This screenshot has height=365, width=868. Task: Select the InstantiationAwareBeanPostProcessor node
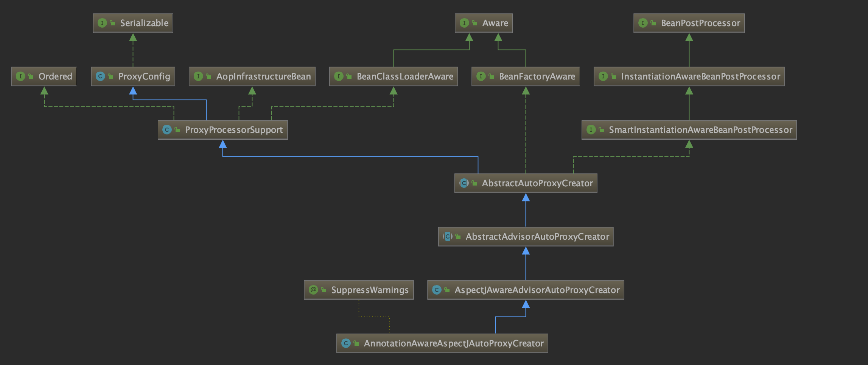[689, 76]
